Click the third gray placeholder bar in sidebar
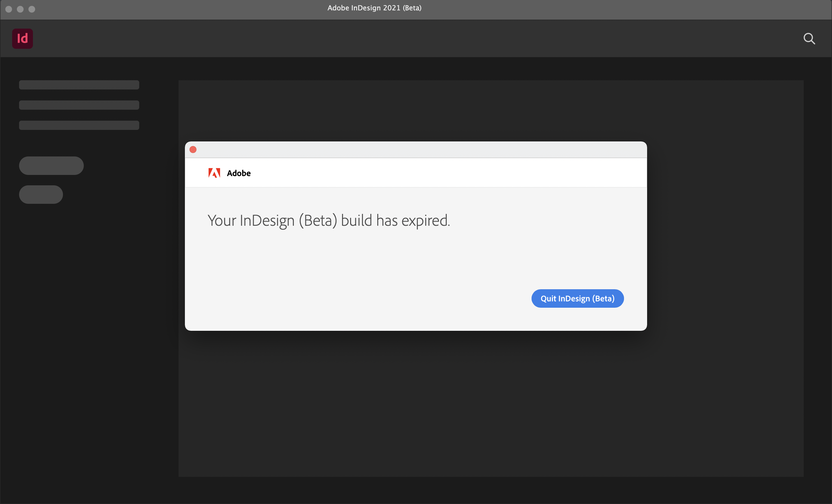 79,125
